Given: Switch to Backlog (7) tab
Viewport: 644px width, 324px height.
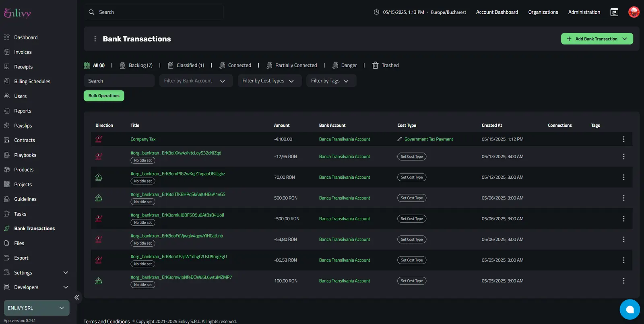Looking at the screenshot, I should click(x=136, y=65).
